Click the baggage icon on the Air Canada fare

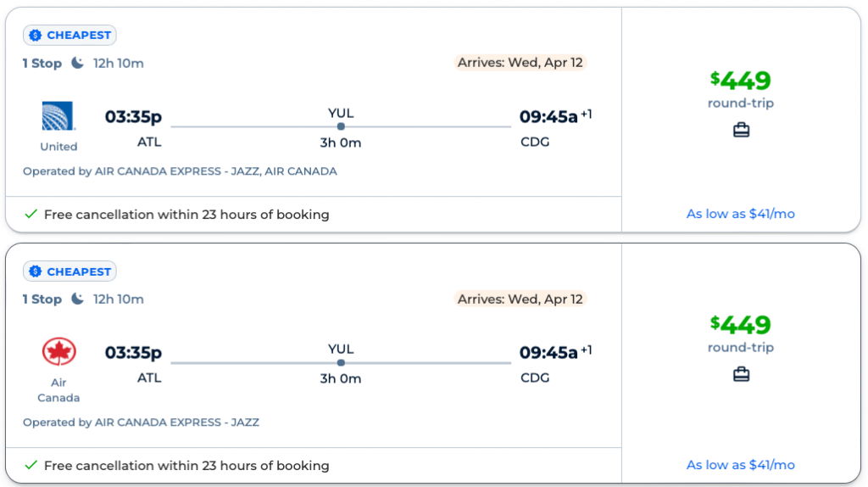741,374
